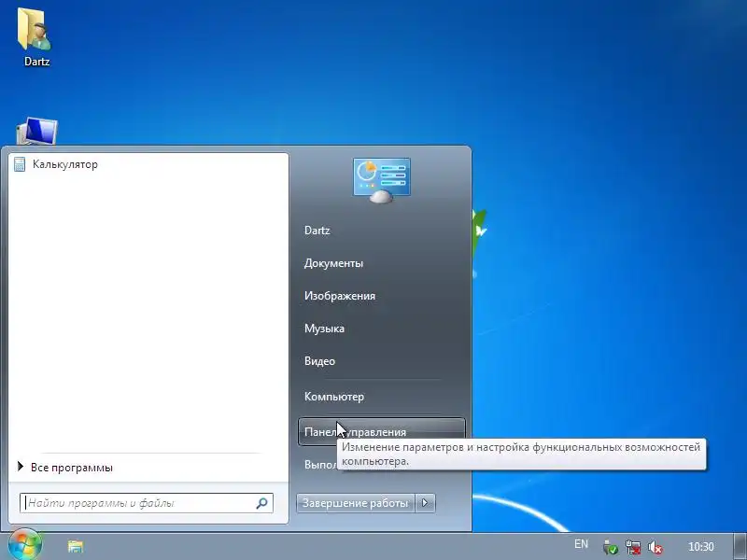The height and width of the screenshot is (560, 747).
Task: Click the 10:30 taskbar clock
Action: point(701,547)
